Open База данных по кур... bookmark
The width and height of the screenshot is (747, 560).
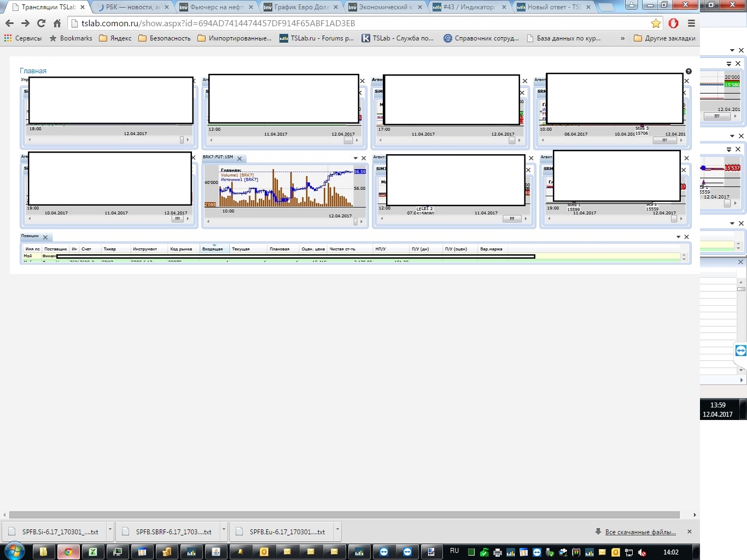pyautogui.click(x=564, y=38)
